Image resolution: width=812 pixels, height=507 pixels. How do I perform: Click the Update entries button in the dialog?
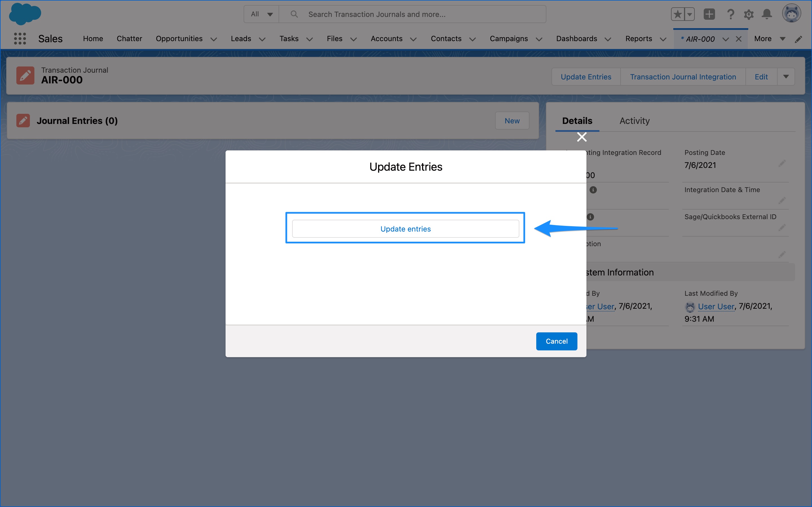405,229
